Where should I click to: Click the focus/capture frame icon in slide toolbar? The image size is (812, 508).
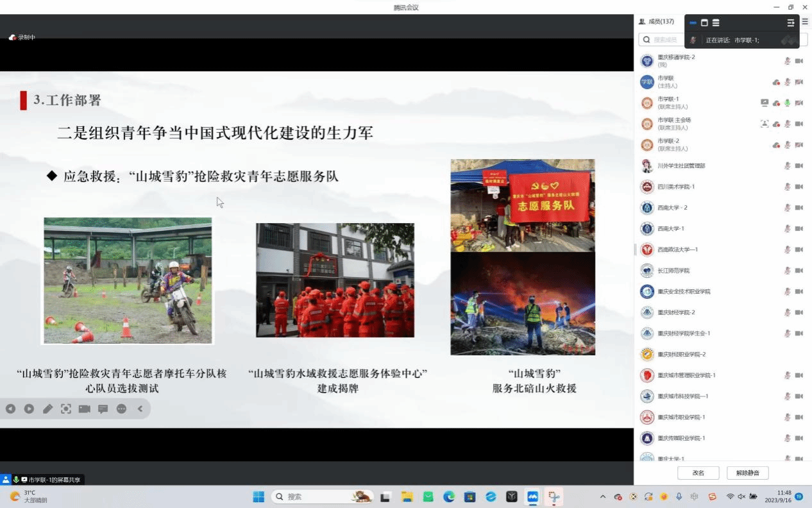coord(66,409)
